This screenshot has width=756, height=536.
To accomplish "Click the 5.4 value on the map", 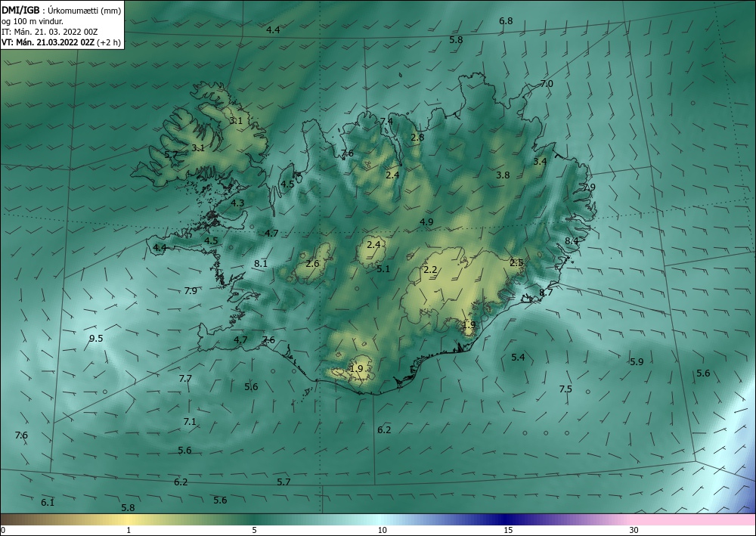I will [518, 357].
